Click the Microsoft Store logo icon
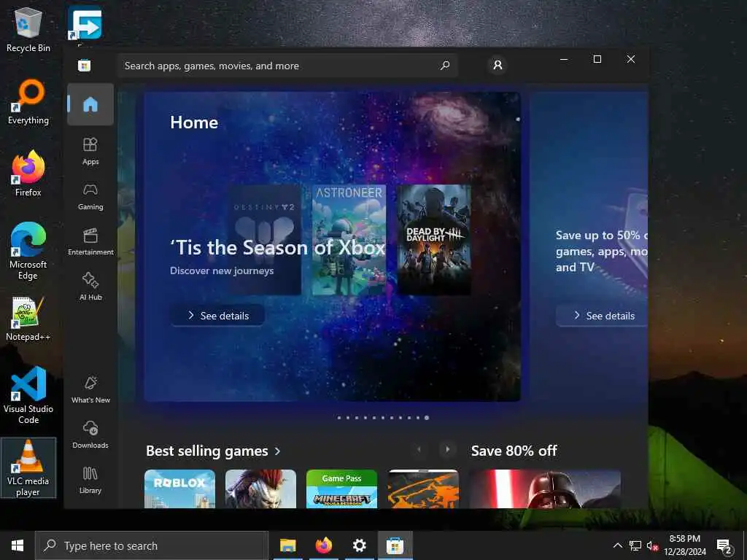This screenshot has height=560, width=747. pos(85,65)
